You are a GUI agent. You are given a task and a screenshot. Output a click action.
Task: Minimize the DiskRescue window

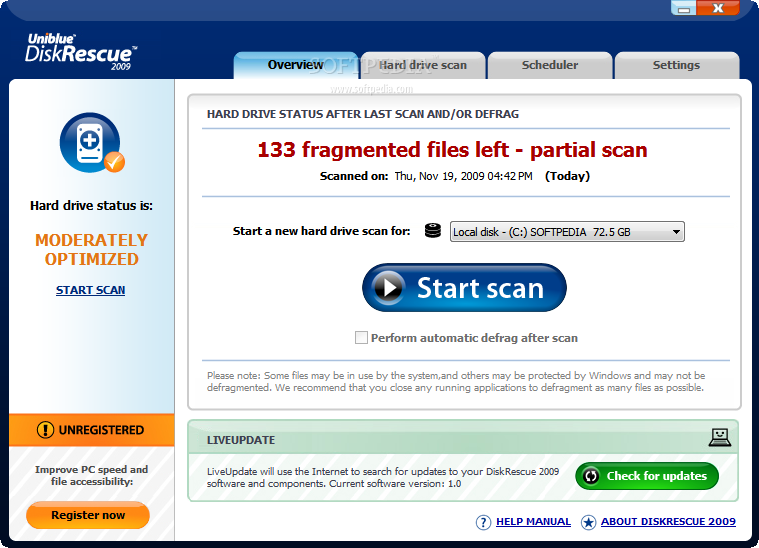[x=683, y=8]
